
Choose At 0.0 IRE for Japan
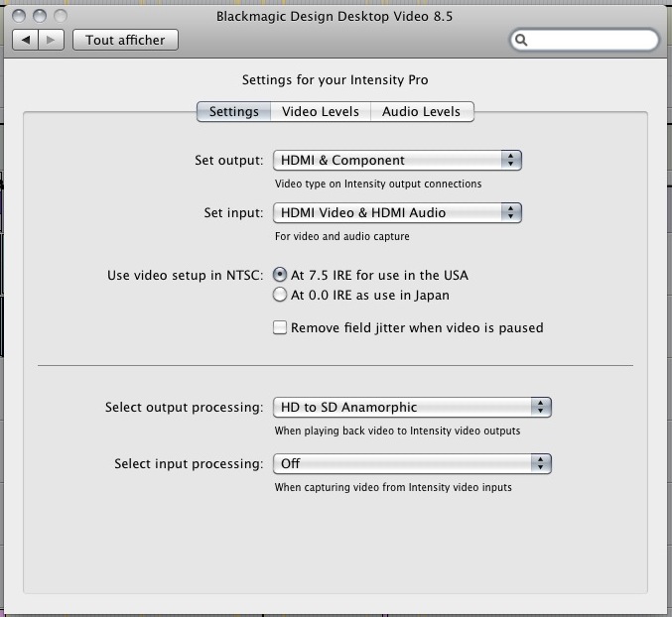point(281,296)
